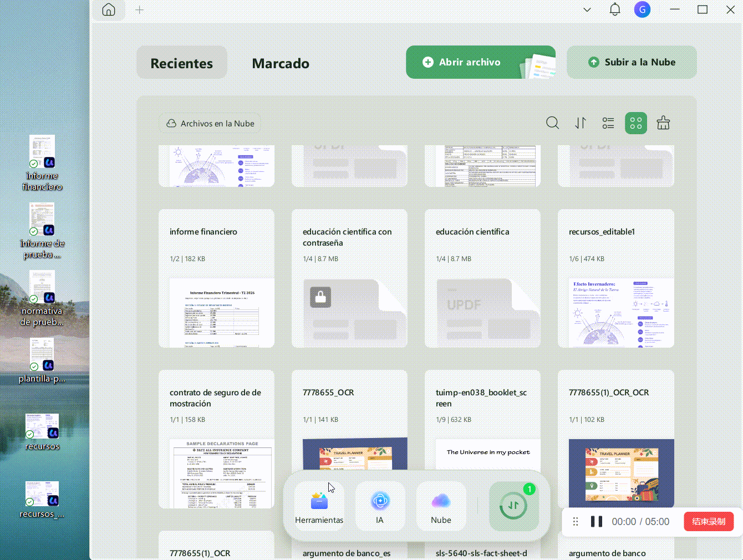
Task: Open the notifications bell
Action: 615,9
